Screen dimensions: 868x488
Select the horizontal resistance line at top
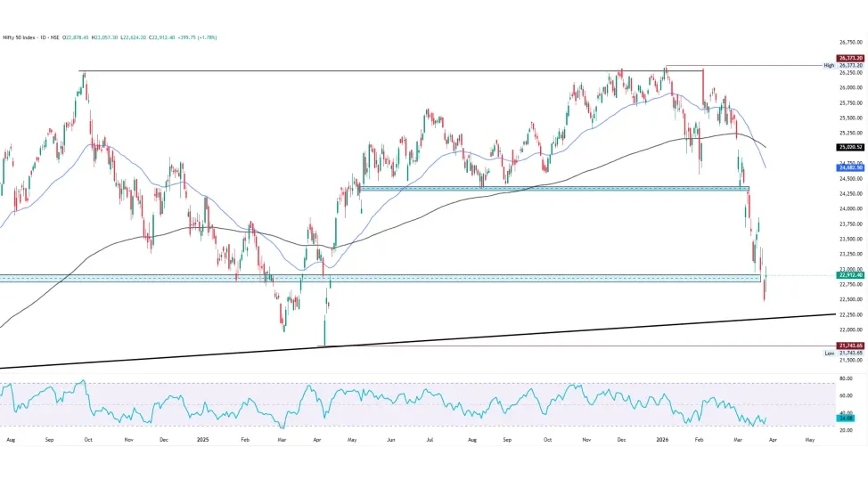(356, 70)
